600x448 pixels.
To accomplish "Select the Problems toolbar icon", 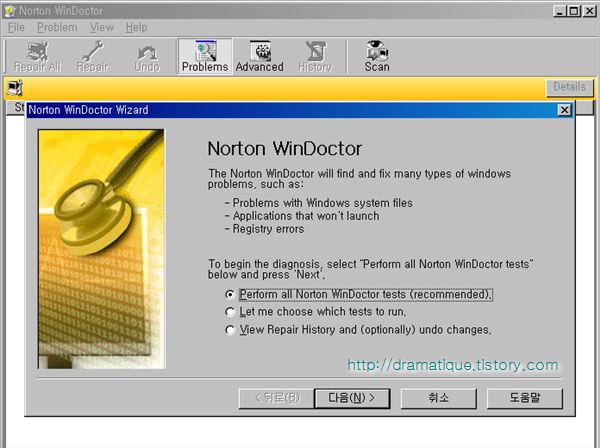I will point(205,56).
